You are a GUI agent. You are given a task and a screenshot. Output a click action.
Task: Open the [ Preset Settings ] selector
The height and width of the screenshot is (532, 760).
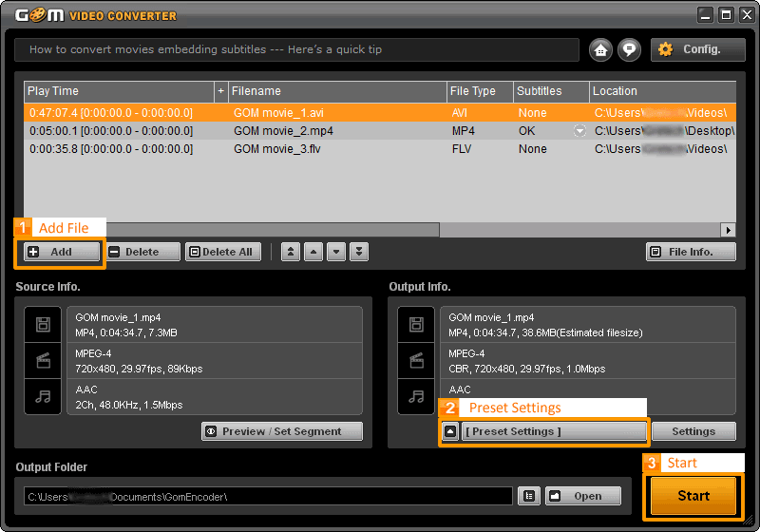[554, 431]
